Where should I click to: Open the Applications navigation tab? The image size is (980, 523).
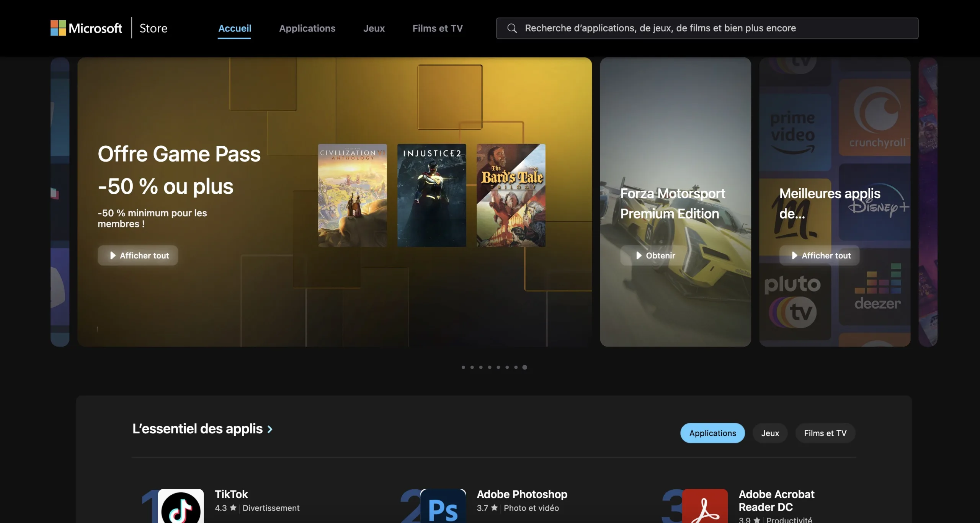307,28
